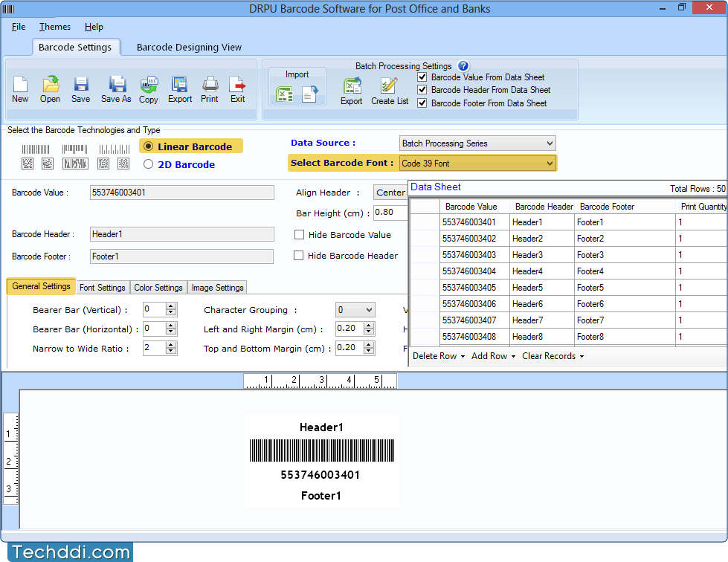Open the Image Settings tab
Screen dimensions: 728x562
(x=217, y=288)
